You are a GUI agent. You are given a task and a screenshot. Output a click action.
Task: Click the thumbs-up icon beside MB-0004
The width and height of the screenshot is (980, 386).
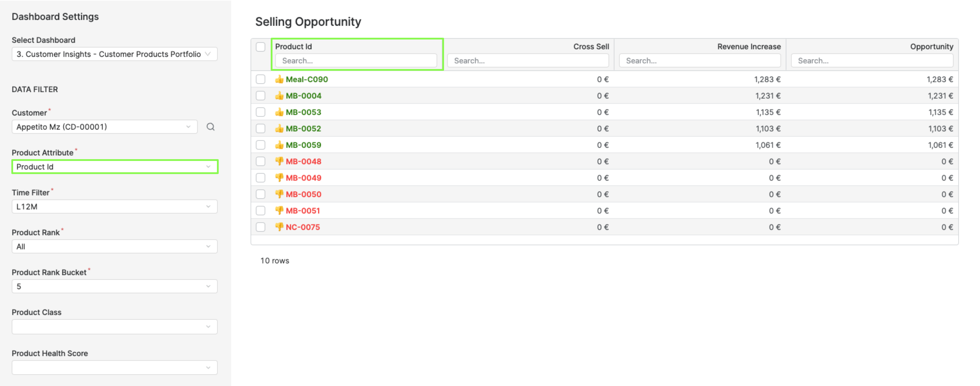[x=280, y=95]
